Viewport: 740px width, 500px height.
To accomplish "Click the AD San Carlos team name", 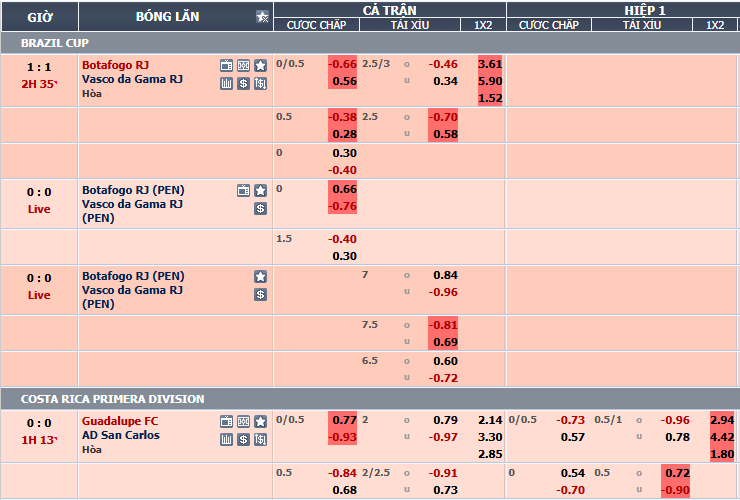I will 121,435.
